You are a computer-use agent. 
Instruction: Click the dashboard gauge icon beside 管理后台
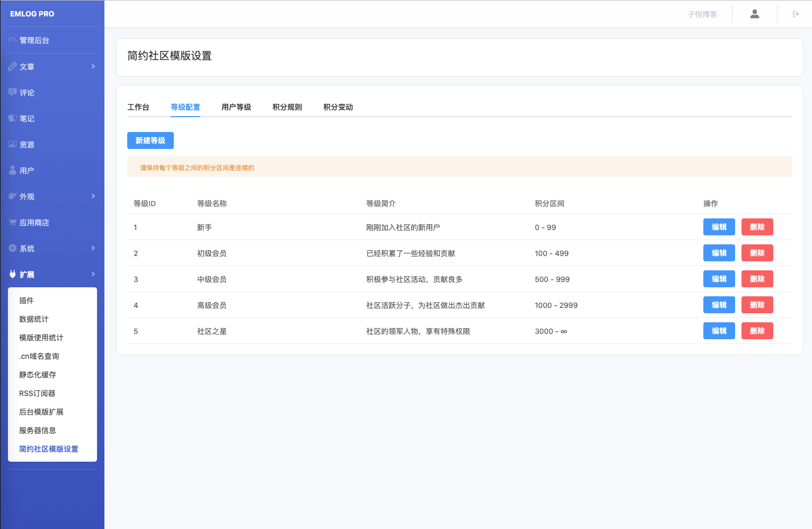pos(13,40)
